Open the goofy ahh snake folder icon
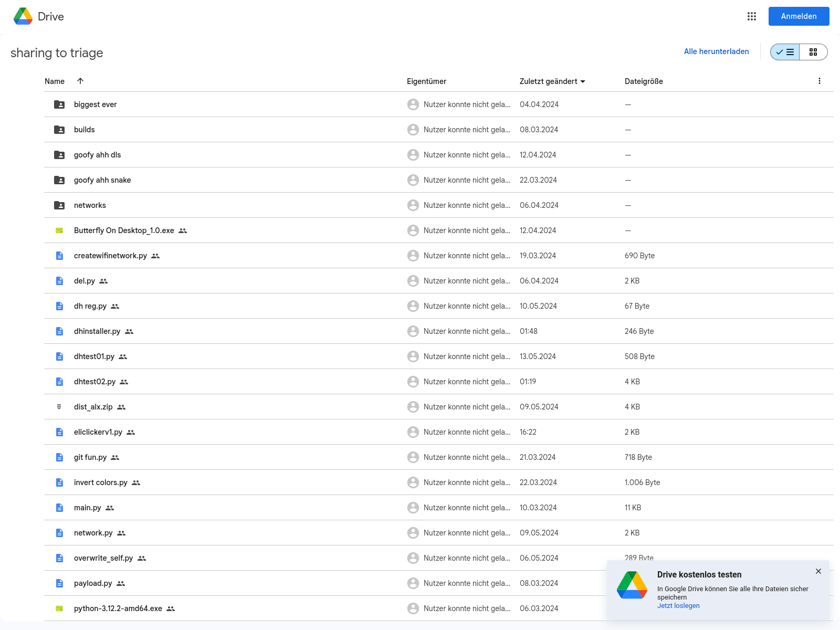This screenshot has height=630, width=840. (59, 180)
